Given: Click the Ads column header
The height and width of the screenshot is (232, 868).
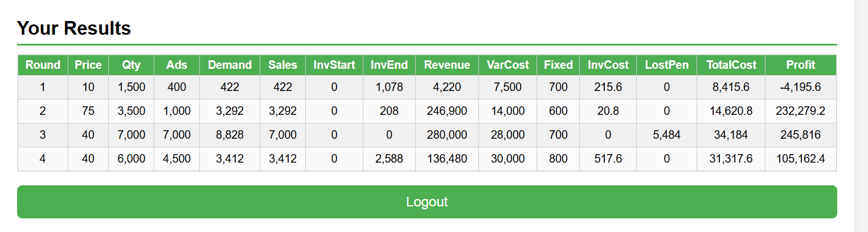Looking at the screenshot, I should point(177,65).
